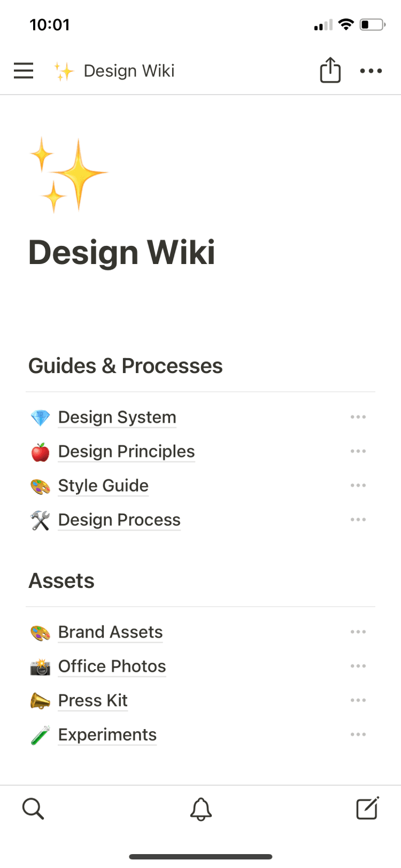Open the Design Process page

coord(119,520)
